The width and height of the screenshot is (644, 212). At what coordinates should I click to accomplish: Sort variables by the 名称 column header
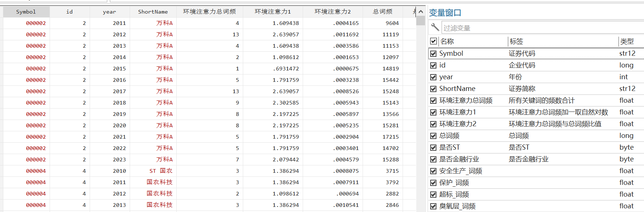(470, 41)
